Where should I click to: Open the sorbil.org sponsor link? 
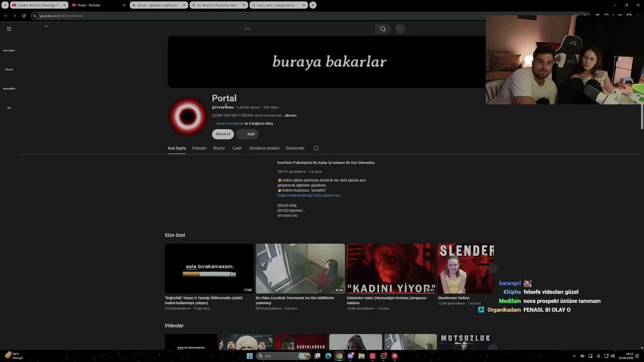[x=309, y=196]
